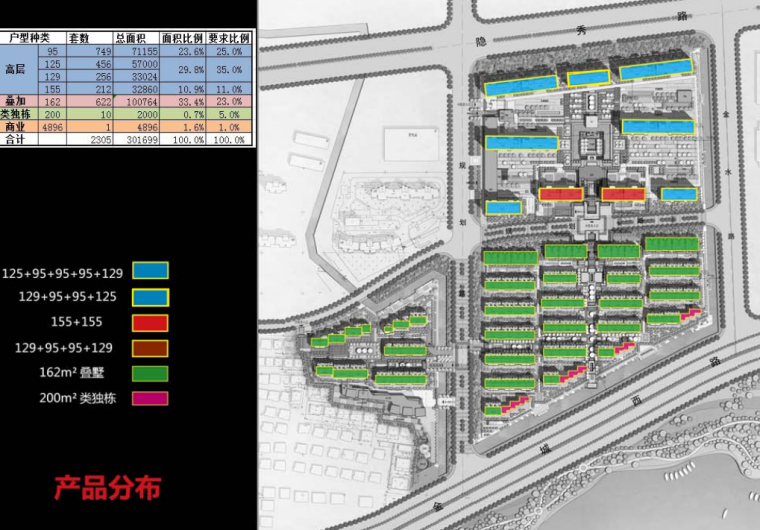Image resolution: width=760 pixels, height=530 pixels.
Task: Click the 商业 row label in table
Action: [15, 128]
